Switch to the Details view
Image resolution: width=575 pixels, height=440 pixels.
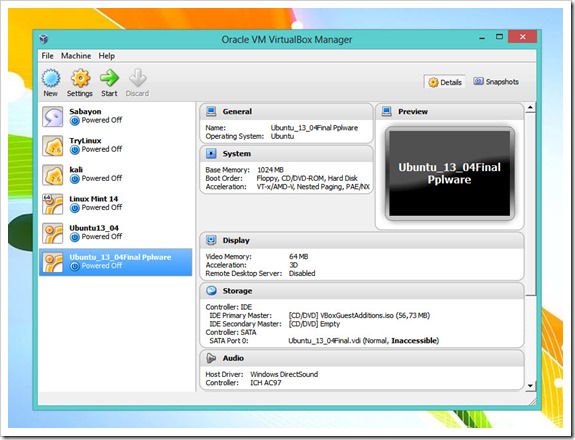(444, 82)
